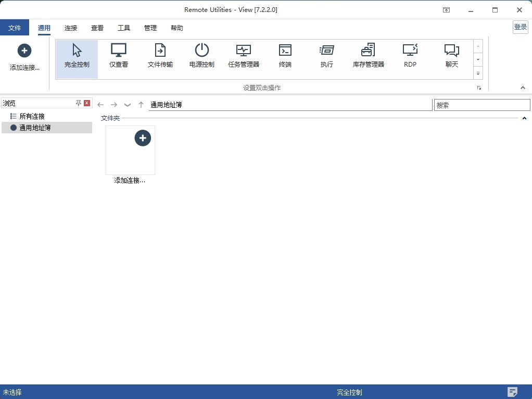
Task: Run the 执行 (Execute) remote tool
Action: pyautogui.click(x=326, y=56)
